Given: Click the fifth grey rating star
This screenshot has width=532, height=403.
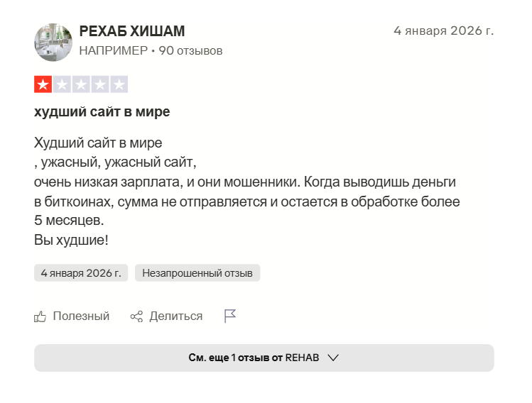Looking at the screenshot, I should coord(119,85).
